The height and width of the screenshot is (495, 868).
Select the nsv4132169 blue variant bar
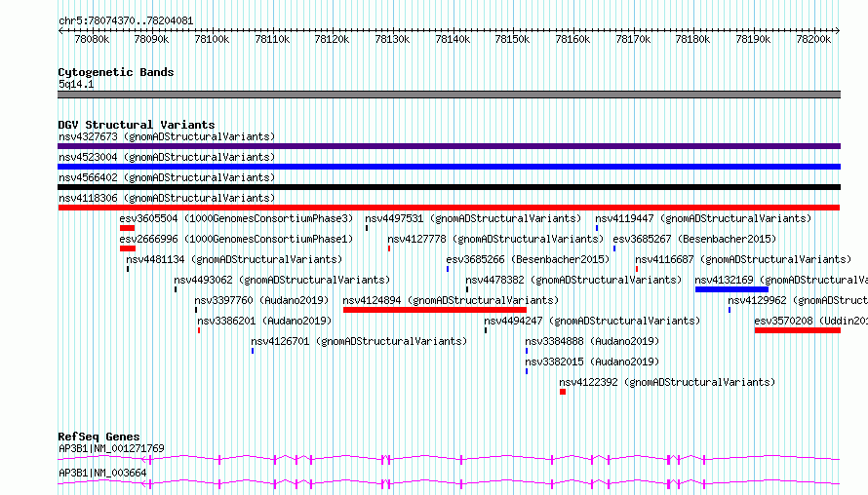731,289
